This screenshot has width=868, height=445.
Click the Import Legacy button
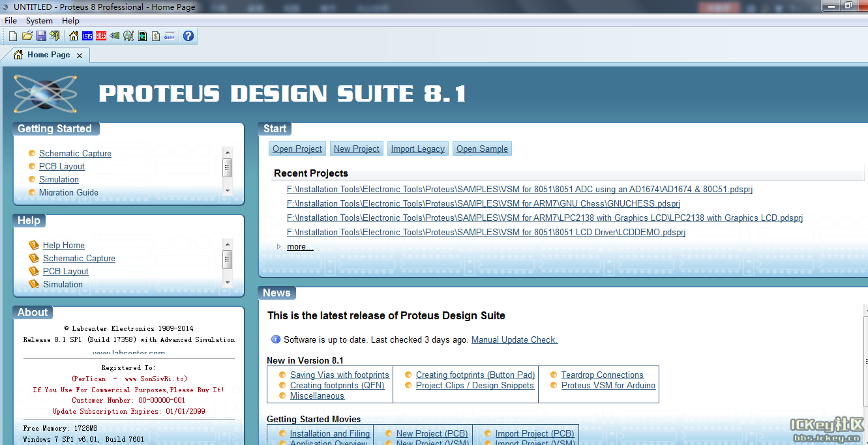[x=418, y=149]
